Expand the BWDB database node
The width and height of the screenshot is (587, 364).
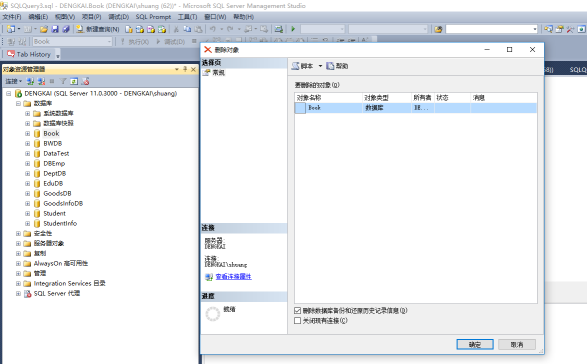pyautogui.click(x=27, y=143)
